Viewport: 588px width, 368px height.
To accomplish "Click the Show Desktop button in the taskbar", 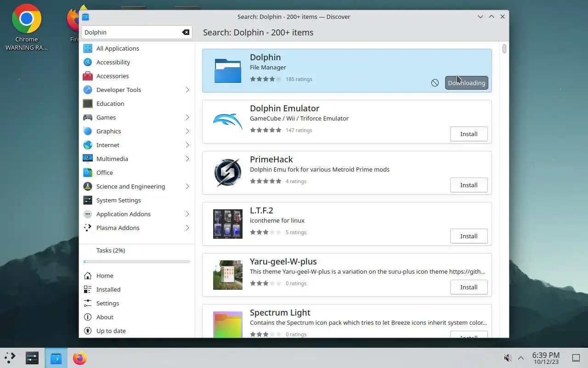I will [576, 358].
